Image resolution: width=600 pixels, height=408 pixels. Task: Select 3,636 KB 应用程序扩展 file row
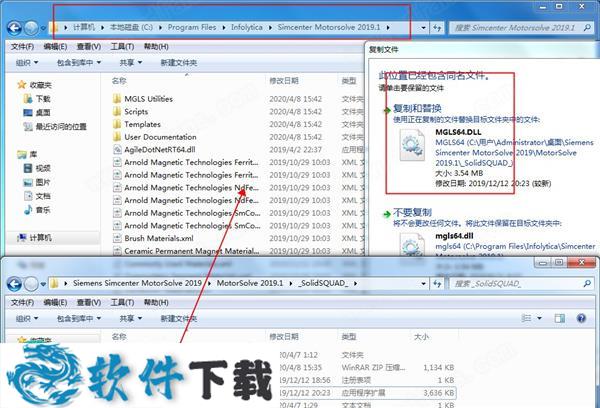tap(367, 393)
